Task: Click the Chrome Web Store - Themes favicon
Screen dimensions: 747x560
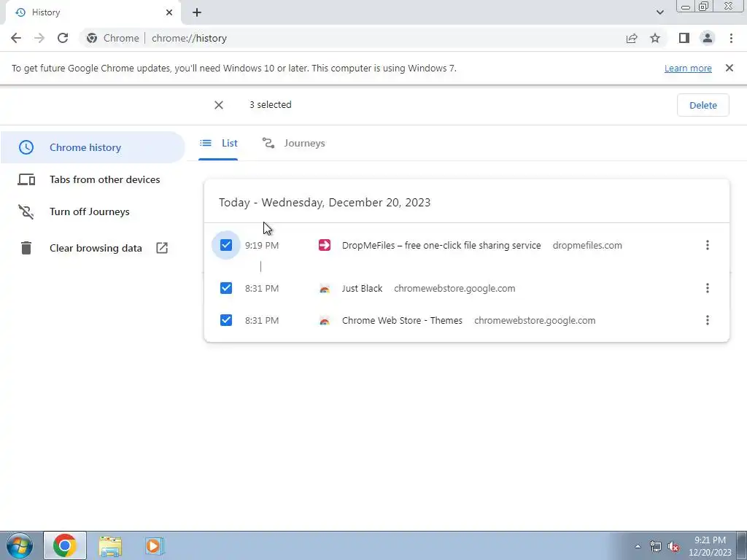Action: point(325,321)
